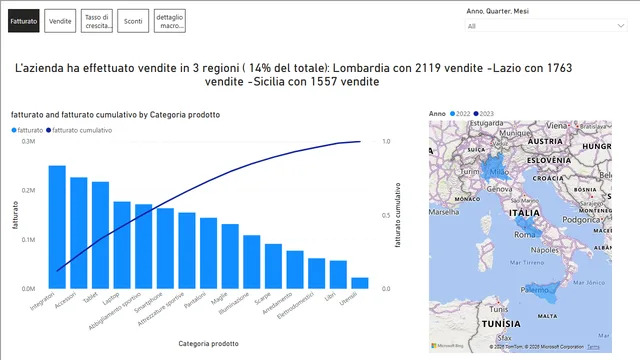The height and width of the screenshot is (360, 640).
Task: Open the Vendite page button
Action: tap(60, 21)
